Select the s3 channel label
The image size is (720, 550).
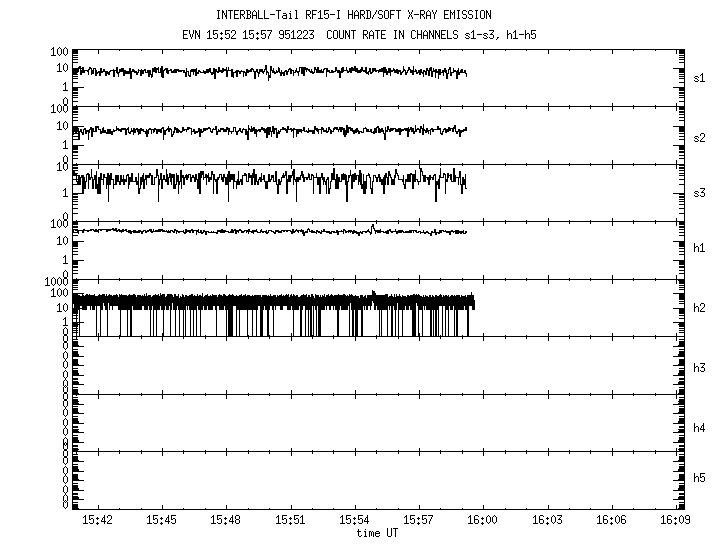(700, 192)
